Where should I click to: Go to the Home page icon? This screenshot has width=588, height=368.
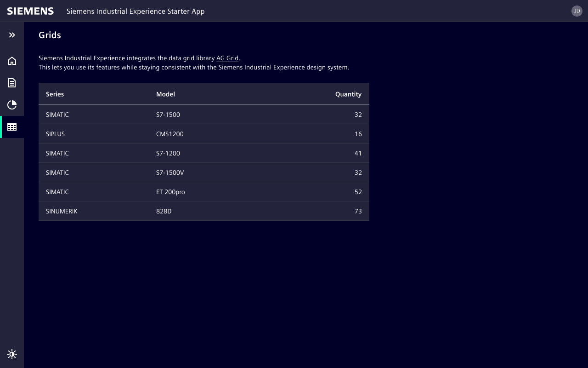tap(12, 61)
